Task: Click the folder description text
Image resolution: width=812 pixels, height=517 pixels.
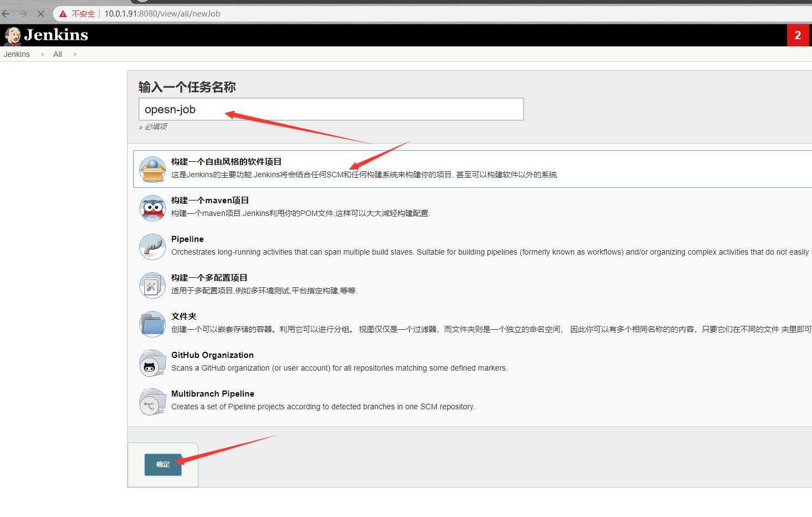Action: point(491,329)
